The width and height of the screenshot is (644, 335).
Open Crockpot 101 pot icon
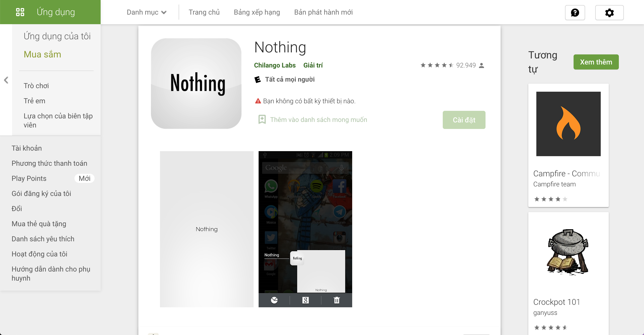point(568,252)
